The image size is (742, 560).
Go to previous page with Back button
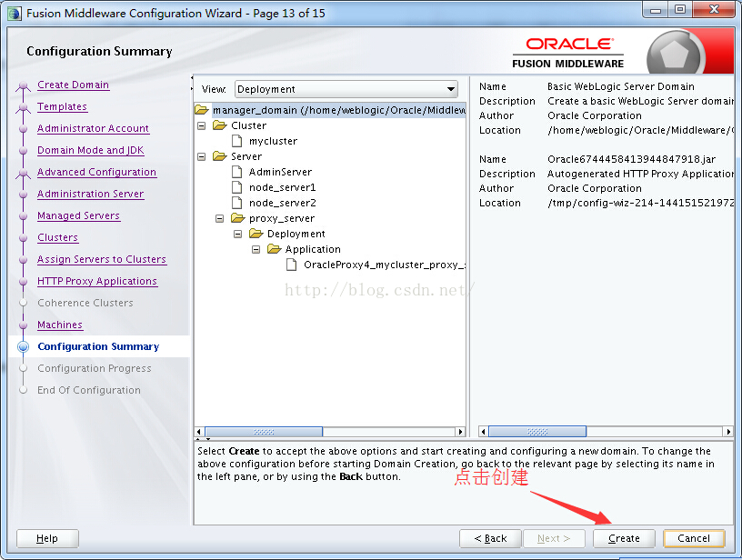point(490,538)
